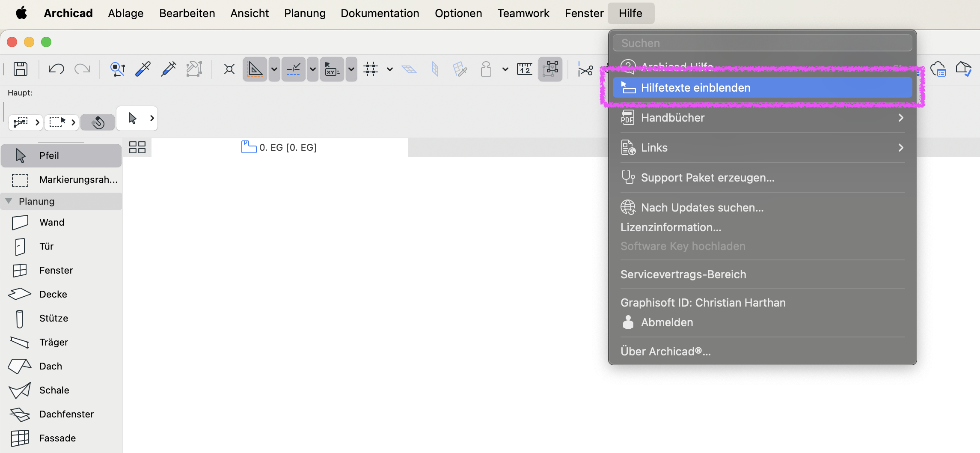Screen dimensions: 980x453
Task: Expand chevron beside arrow pointer in Haupt bar
Action: (152, 118)
